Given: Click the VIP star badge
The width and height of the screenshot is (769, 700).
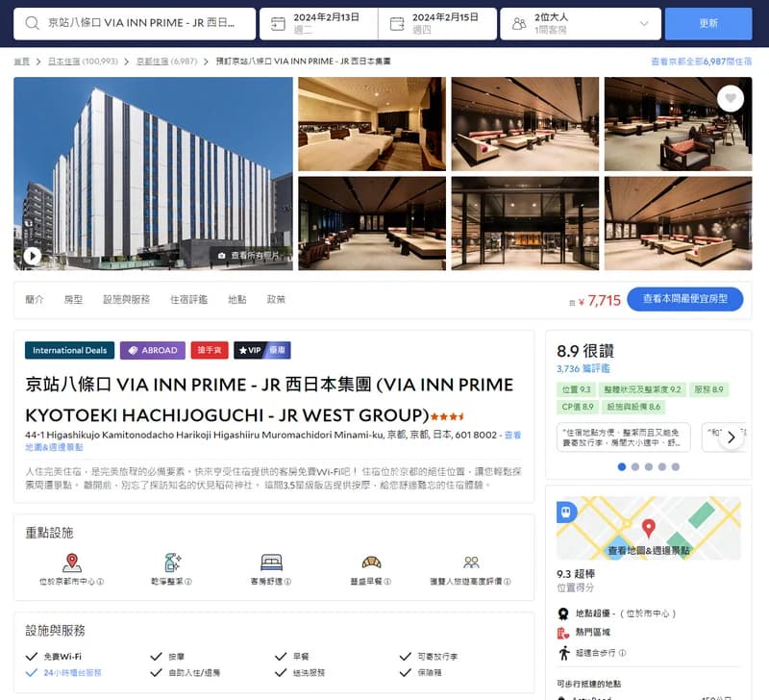Looking at the screenshot, I should pyautogui.click(x=261, y=350).
